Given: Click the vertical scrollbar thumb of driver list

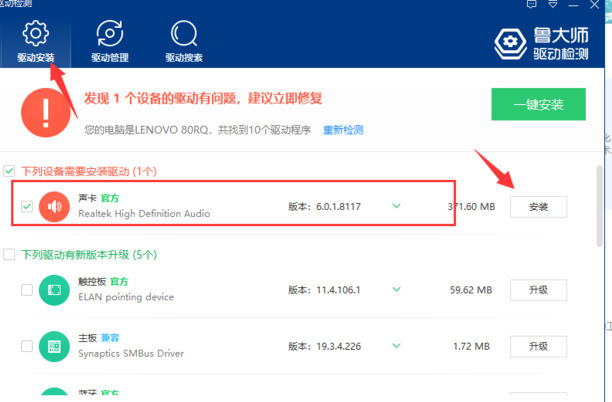Looking at the screenshot, I should pos(600,206).
